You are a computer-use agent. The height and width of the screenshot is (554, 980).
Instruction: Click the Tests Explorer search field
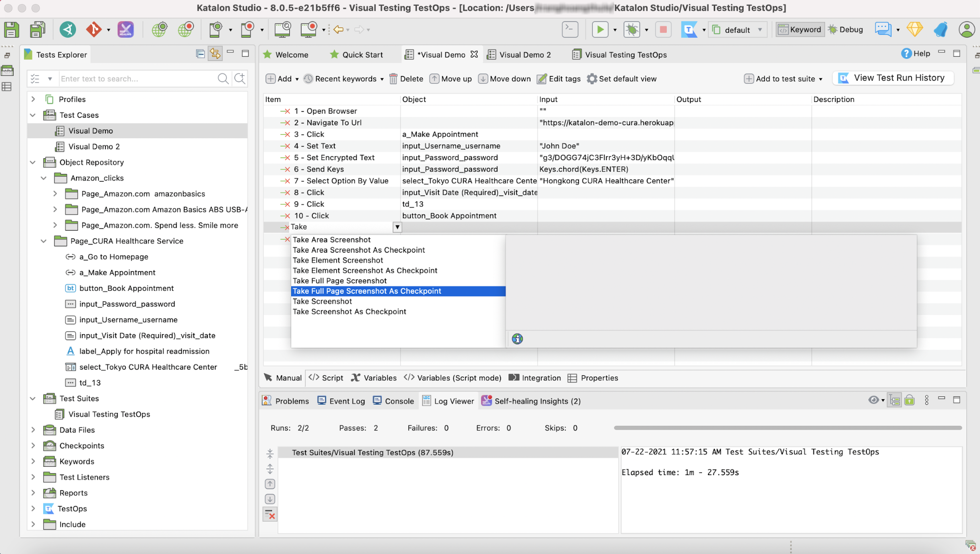[137, 78]
